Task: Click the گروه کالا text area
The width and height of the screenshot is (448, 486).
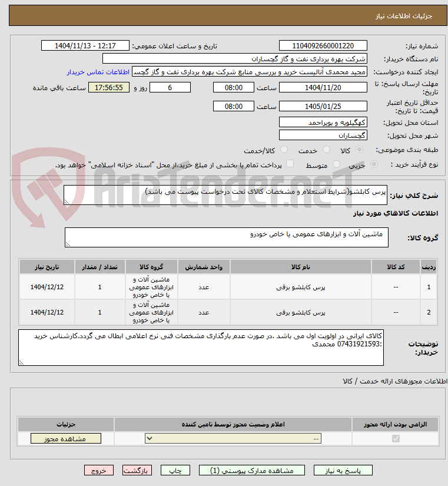Action: pyautogui.click(x=227, y=237)
